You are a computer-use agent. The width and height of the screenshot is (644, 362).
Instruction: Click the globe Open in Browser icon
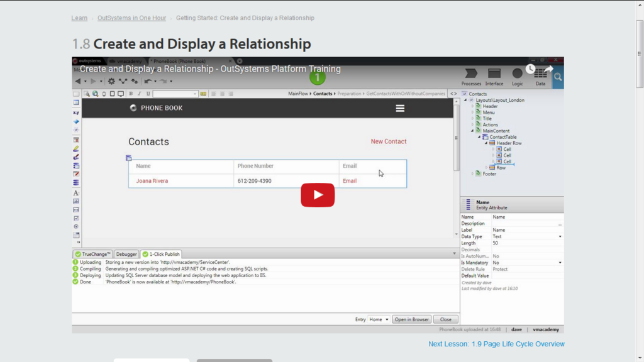pyautogui.click(x=96, y=94)
